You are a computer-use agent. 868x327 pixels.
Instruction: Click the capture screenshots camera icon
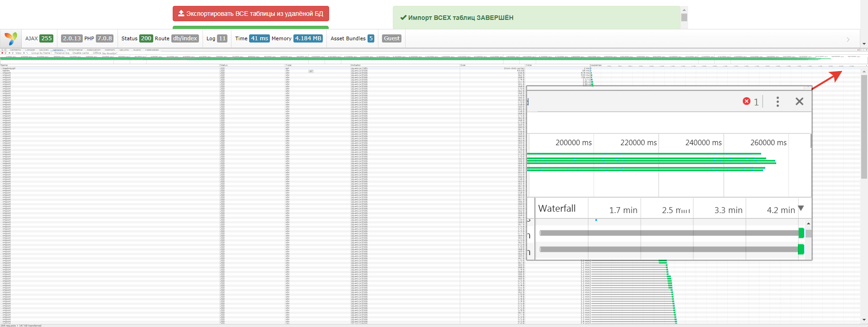click(x=9, y=53)
